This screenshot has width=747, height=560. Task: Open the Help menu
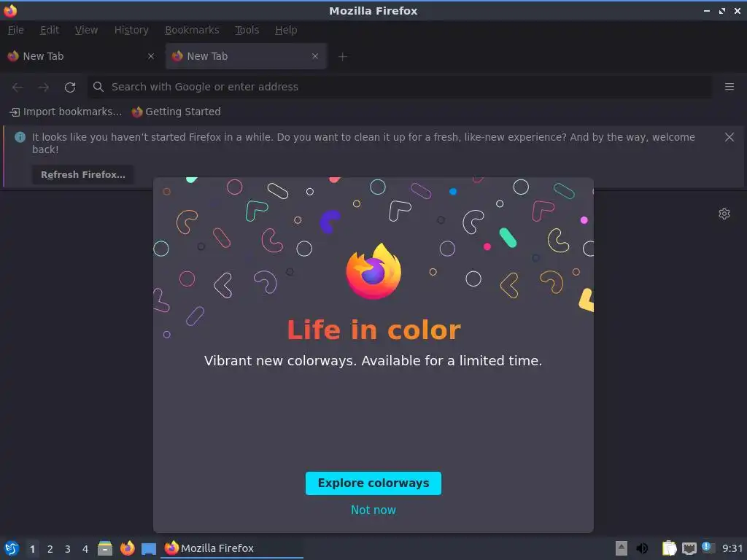click(x=286, y=30)
